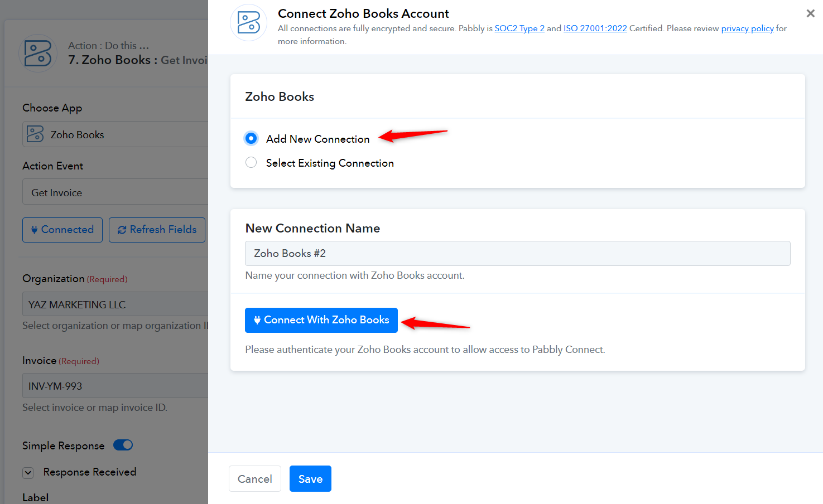Click the Zoho Books section heading in dialog
This screenshot has height=504, width=823.
[280, 96]
